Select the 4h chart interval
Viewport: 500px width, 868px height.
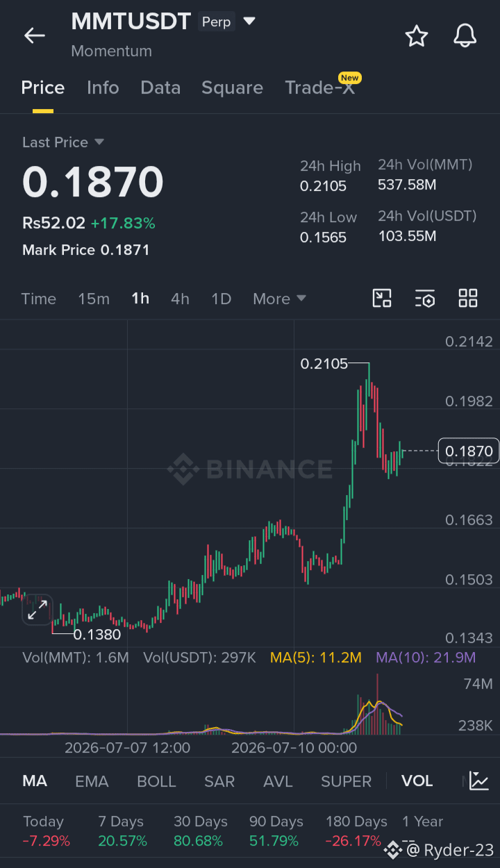click(x=180, y=299)
